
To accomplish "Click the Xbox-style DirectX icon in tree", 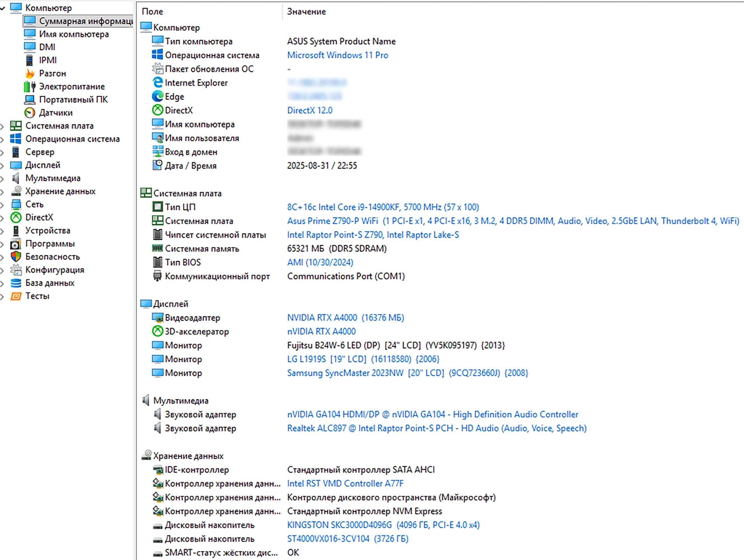I will click(16, 217).
